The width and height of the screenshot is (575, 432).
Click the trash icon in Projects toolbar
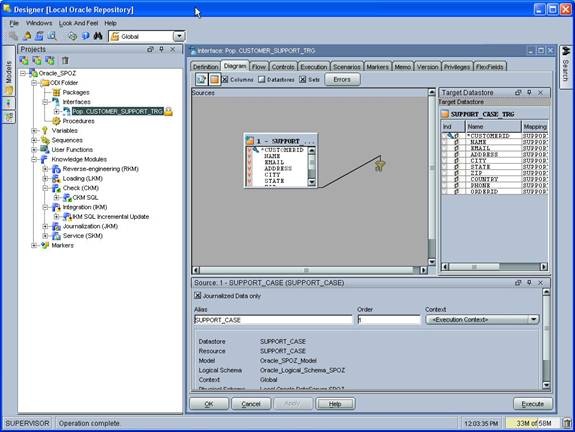(x=65, y=60)
